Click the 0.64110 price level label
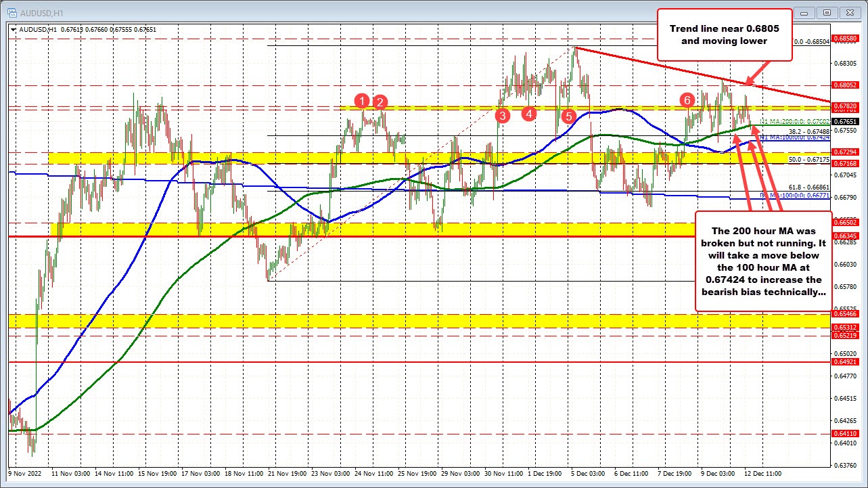Screen dimensions: 868x488 (x=846, y=434)
